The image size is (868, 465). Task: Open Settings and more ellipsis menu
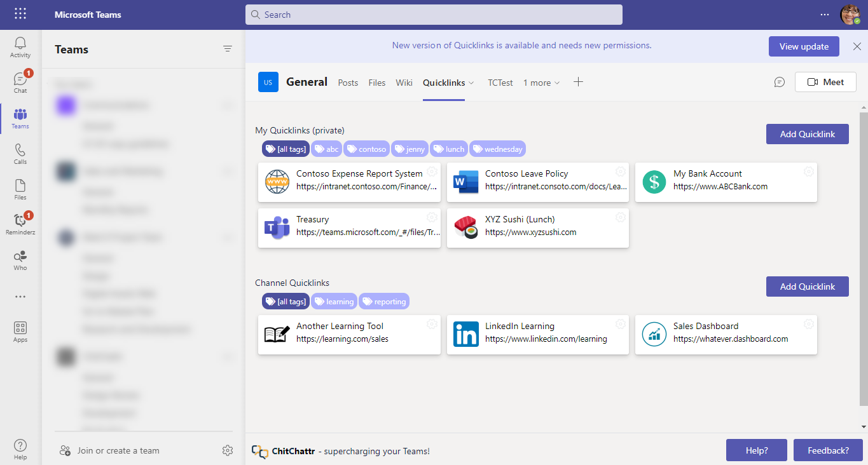[825, 15]
